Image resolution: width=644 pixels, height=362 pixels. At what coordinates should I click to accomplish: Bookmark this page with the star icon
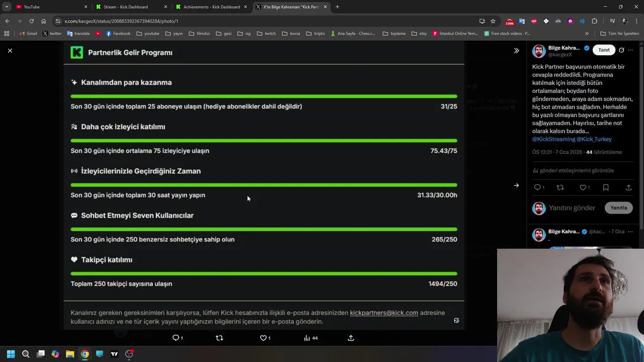click(493, 21)
